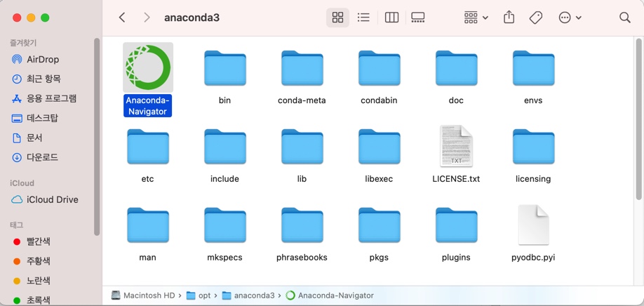The width and height of the screenshot is (644, 306).
Task: Minimize the Finder window
Action: tap(31, 18)
